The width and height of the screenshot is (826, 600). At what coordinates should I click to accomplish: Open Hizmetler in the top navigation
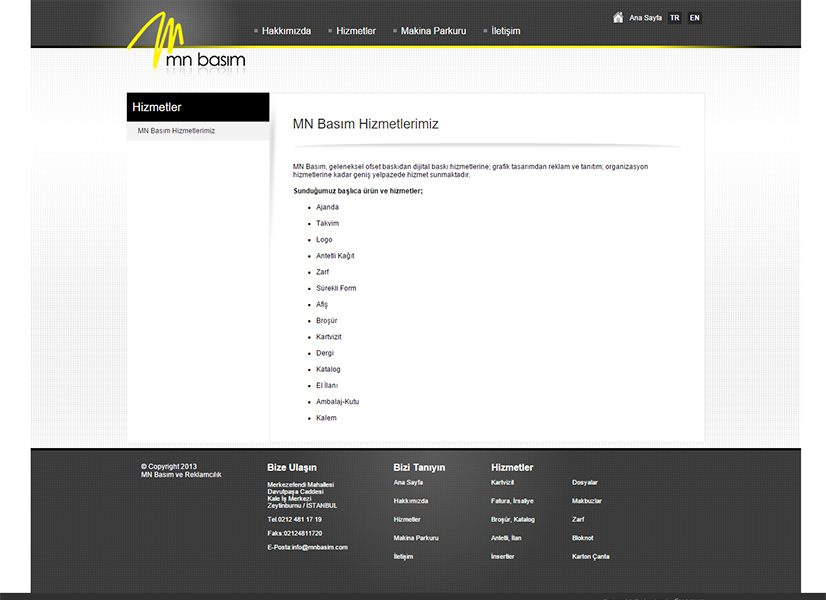click(356, 31)
